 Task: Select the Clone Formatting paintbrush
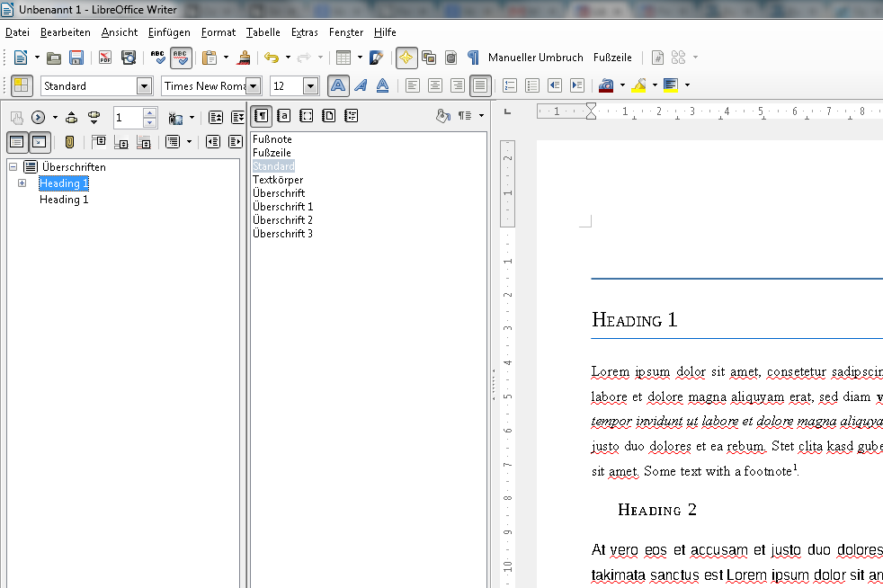[x=245, y=58]
